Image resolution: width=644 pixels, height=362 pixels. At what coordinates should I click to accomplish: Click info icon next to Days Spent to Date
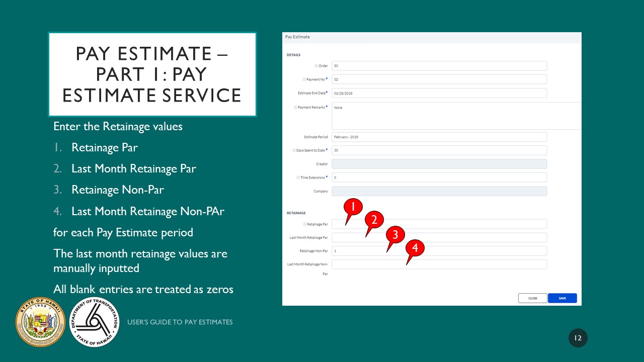[294, 150]
